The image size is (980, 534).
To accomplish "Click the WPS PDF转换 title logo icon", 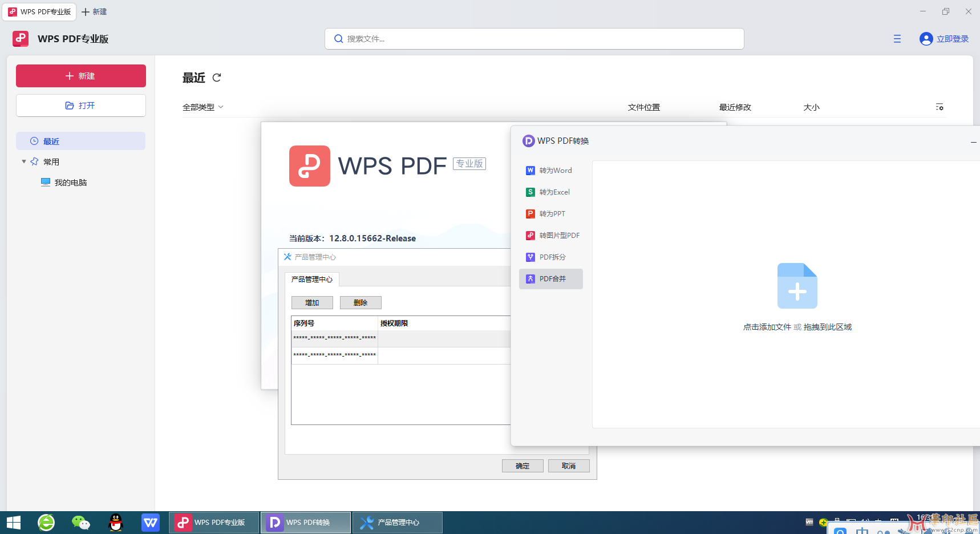I will (529, 141).
